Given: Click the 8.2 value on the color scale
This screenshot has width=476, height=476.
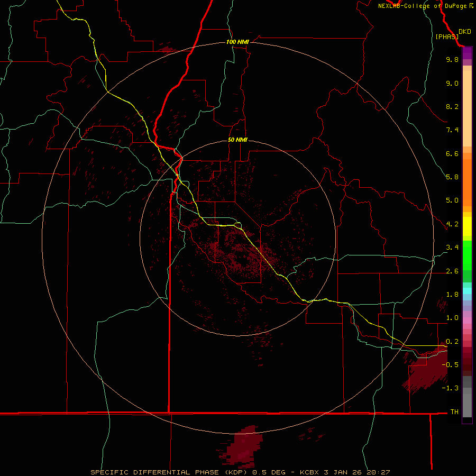Looking at the screenshot, I should coord(452,106).
